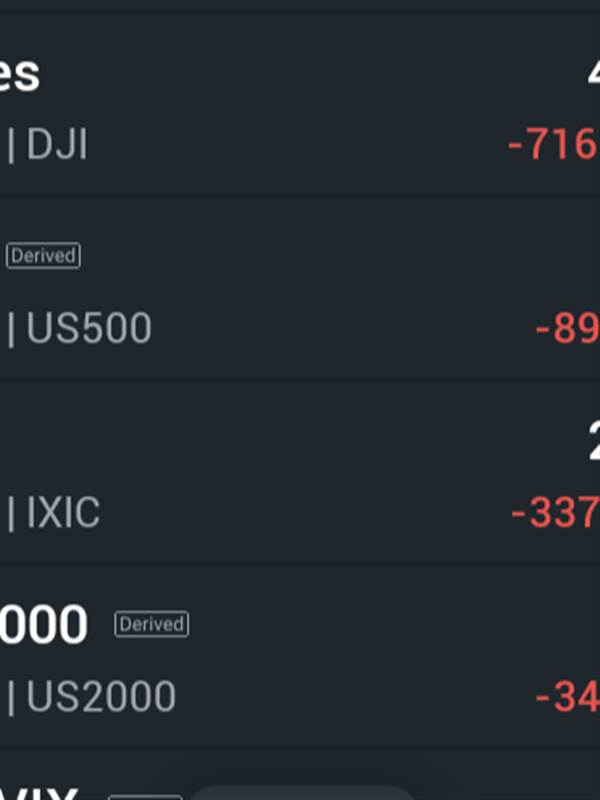This screenshot has height=800, width=600.
Task: Click the Derived badge next to 000 title
Action: pos(151,625)
